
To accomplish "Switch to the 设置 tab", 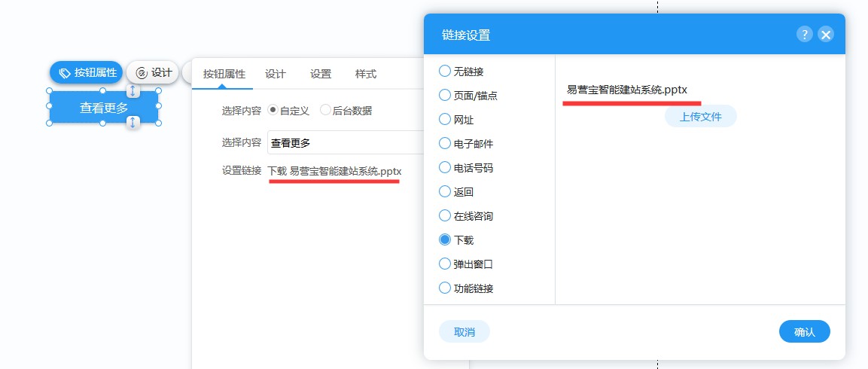I will pyautogui.click(x=321, y=74).
